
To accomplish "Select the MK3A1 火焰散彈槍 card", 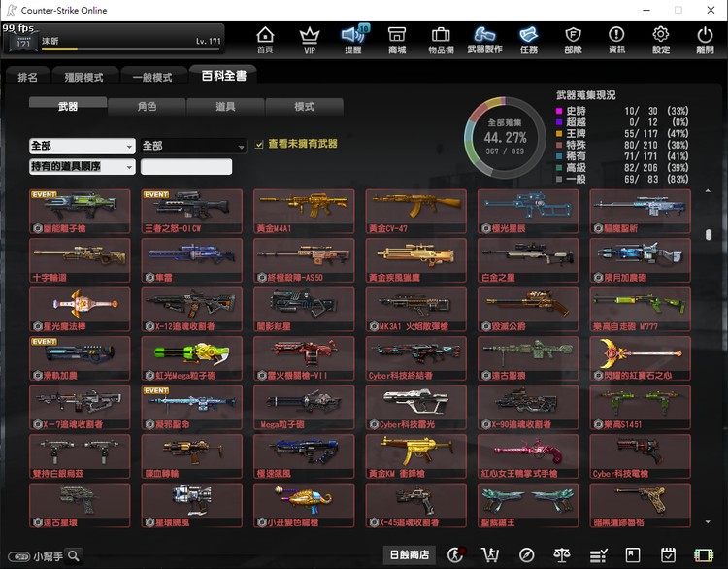I will coord(416,310).
